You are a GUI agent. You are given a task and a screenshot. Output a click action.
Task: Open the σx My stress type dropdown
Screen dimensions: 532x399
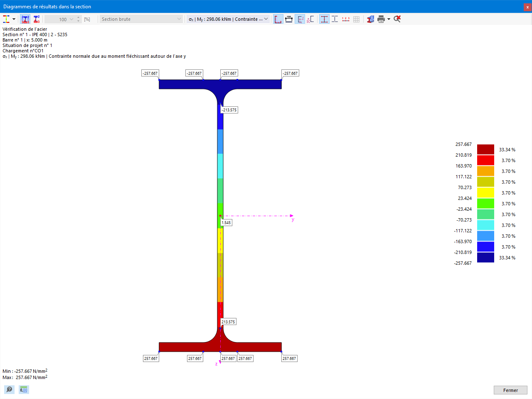click(228, 19)
